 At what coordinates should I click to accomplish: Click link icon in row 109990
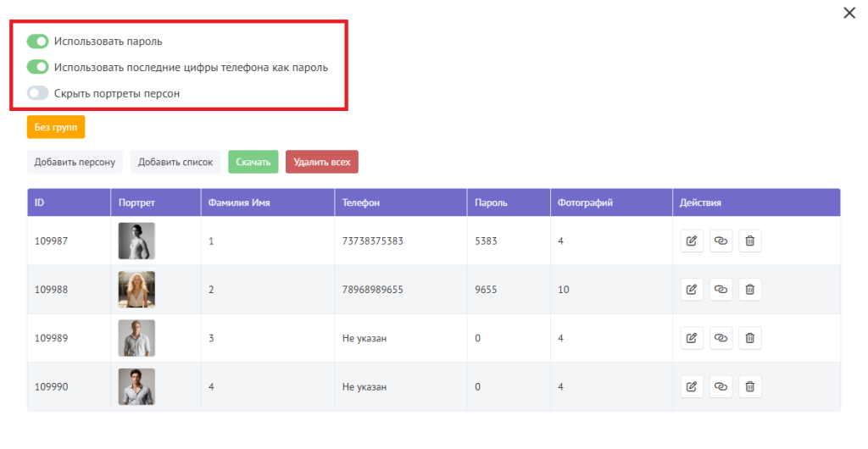(x=721, y=386)
